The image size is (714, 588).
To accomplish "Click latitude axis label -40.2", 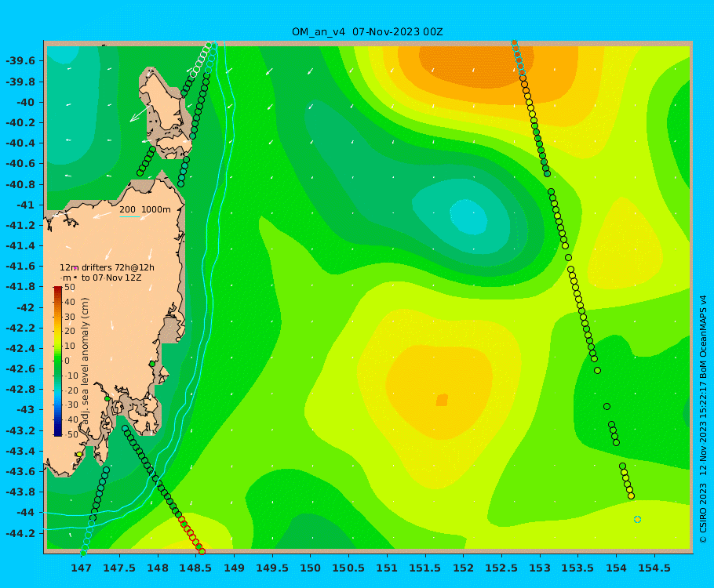I will (20, 122).
